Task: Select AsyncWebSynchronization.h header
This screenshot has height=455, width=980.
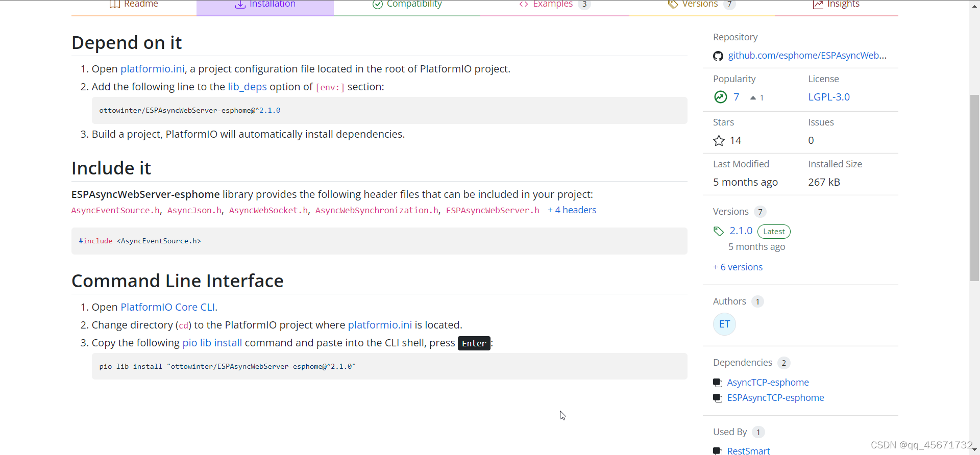Action: coord(377,210)
